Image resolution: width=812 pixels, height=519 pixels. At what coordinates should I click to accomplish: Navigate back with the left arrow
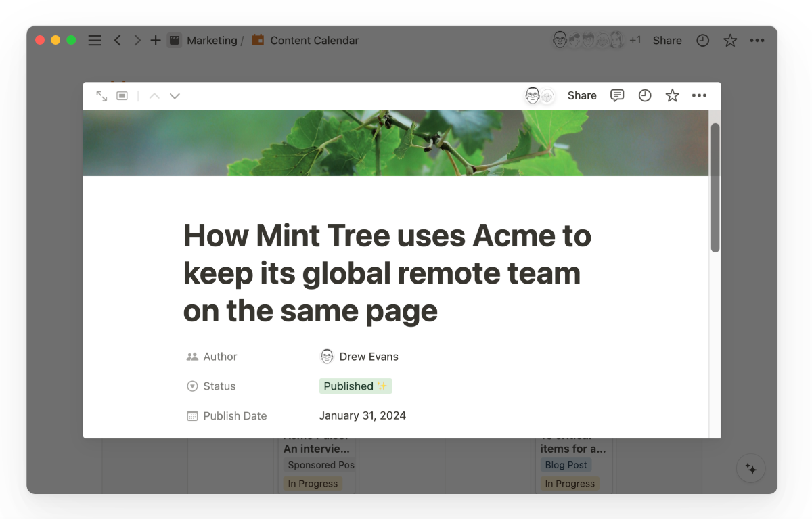[118, 41]
